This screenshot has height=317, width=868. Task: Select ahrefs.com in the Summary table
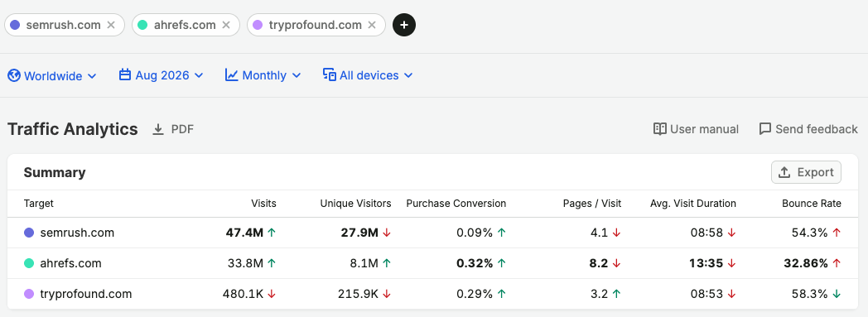point(71,263)
